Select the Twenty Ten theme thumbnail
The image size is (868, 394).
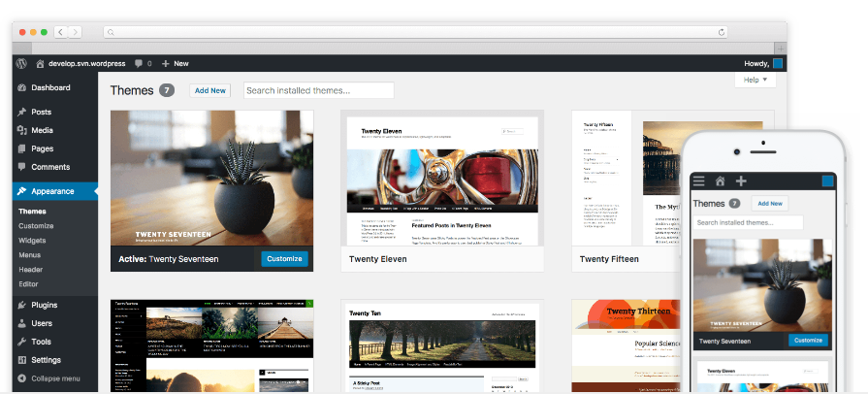pos(442,346)
